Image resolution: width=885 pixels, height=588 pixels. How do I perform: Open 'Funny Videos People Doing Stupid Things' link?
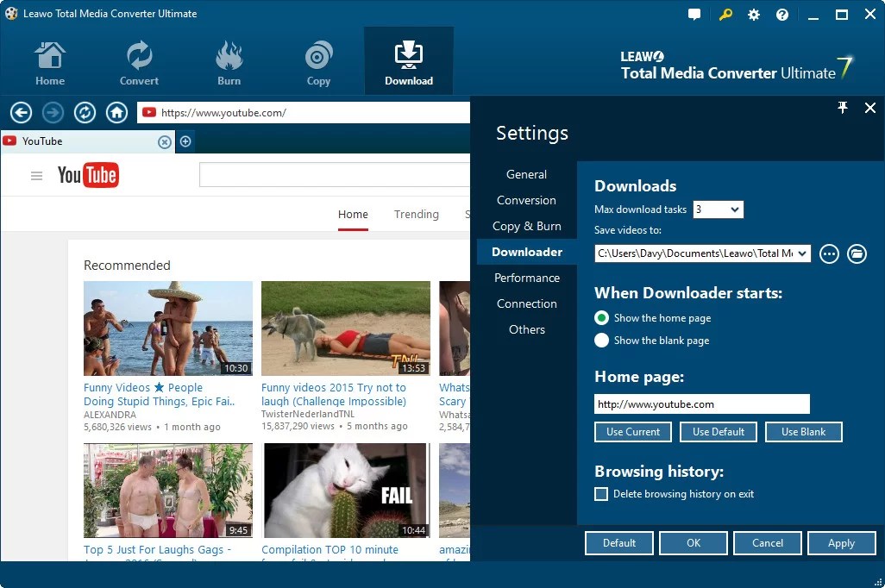(x=160, y=395)
